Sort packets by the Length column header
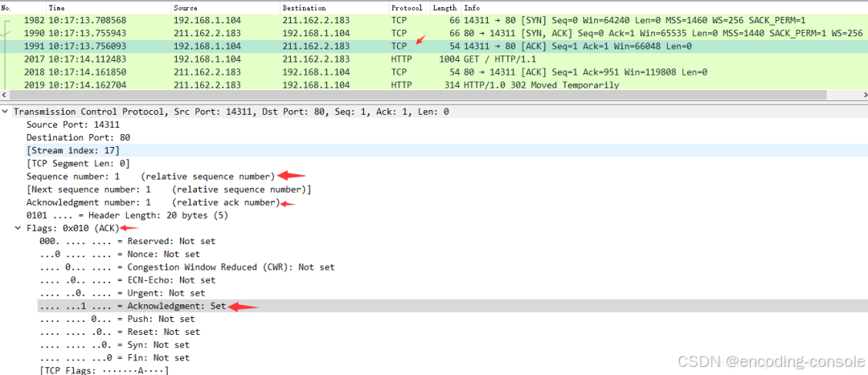 coord(445,8)
